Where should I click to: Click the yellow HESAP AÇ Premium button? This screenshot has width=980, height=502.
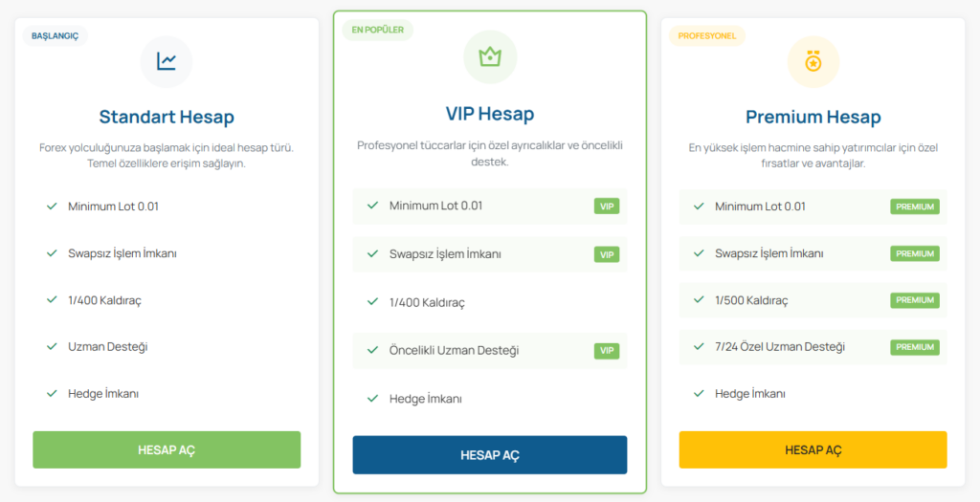pyautogui.click(x=813, y=449)
